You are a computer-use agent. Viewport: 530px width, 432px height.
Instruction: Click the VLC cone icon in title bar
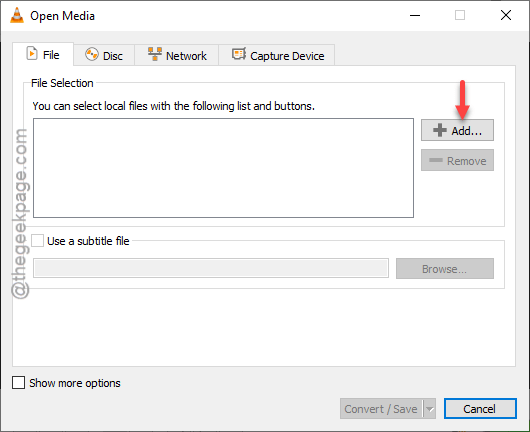17,15
